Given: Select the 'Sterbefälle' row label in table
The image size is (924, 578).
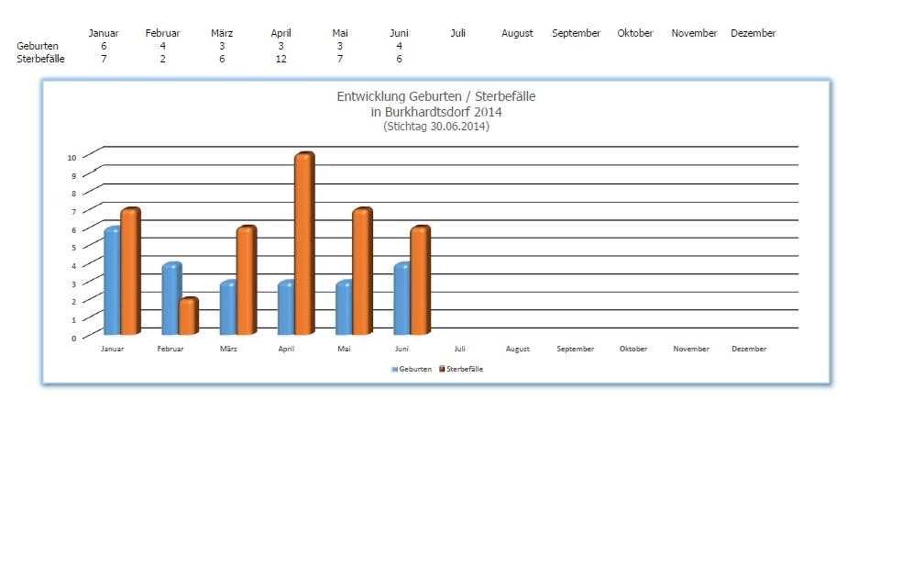Looking at the screenshot, I should coord(40,59).
